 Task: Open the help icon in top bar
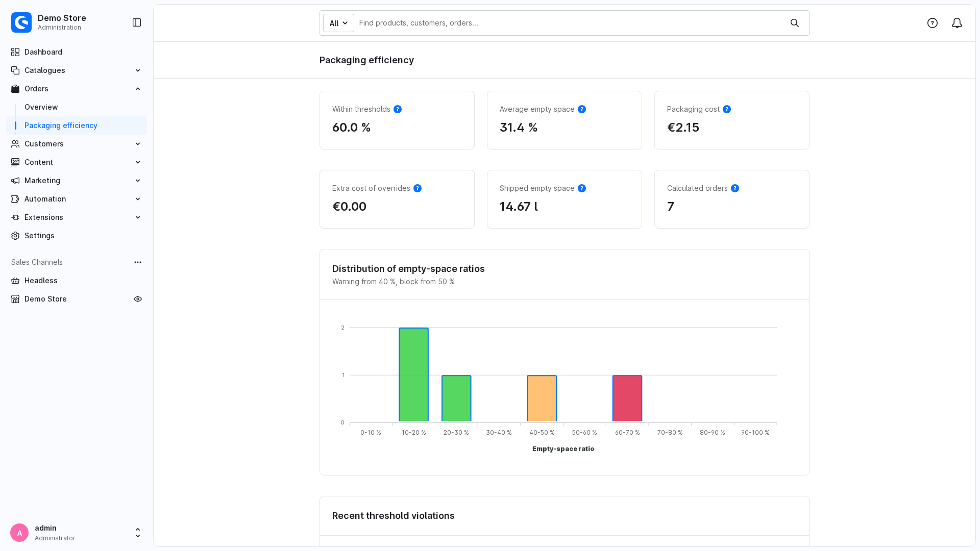pyautogui.click(x=933, y=23)
